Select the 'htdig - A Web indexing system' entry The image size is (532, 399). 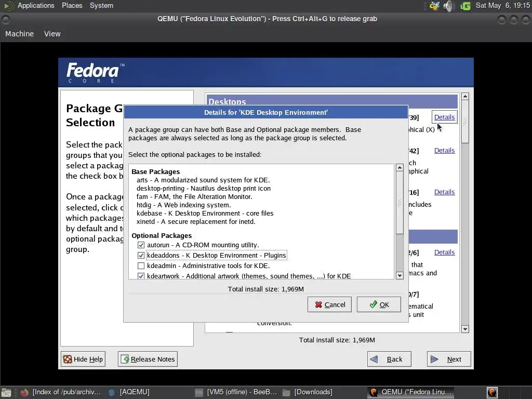click(x=183, y=205)
